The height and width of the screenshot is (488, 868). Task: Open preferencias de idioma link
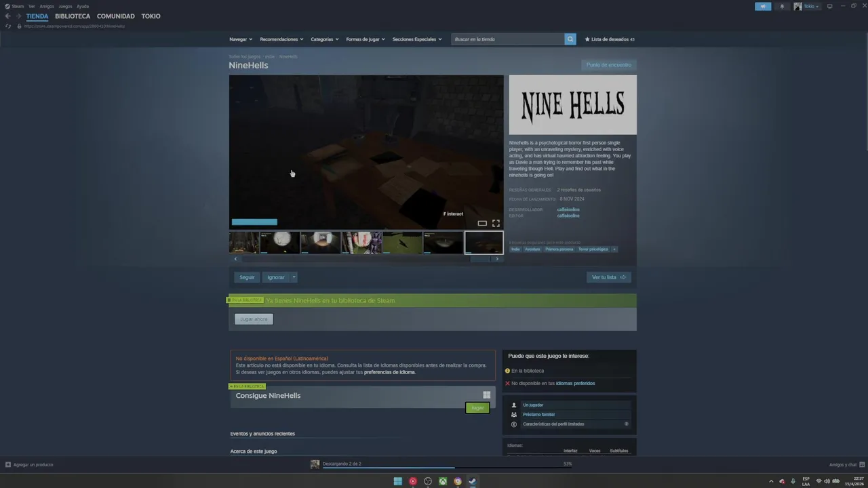pos(389,372)
